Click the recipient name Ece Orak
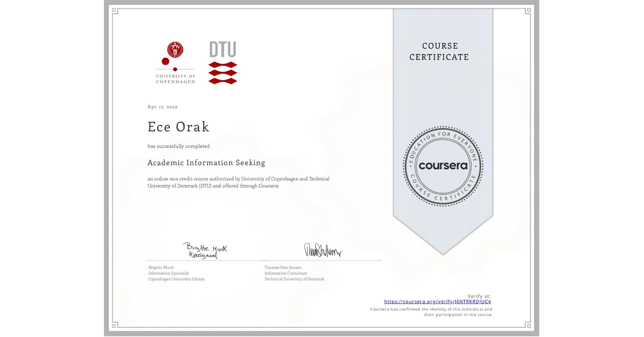The height and width of the screenshot is (337, 644). coord(178,127)
